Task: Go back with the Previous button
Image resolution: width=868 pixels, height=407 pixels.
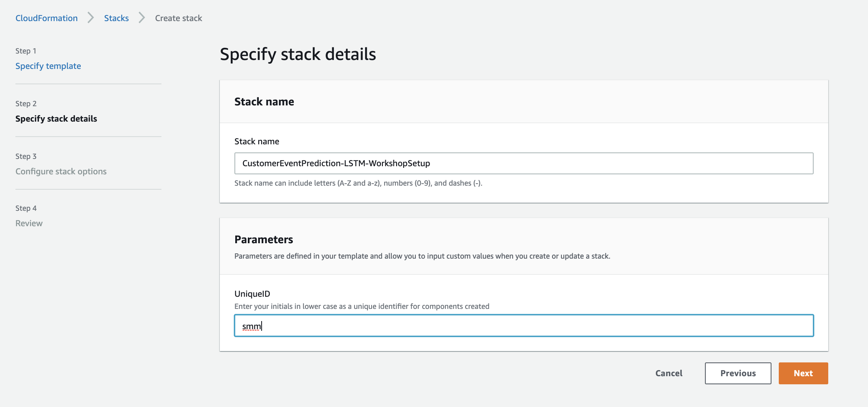Action: [x=738, y=373]
